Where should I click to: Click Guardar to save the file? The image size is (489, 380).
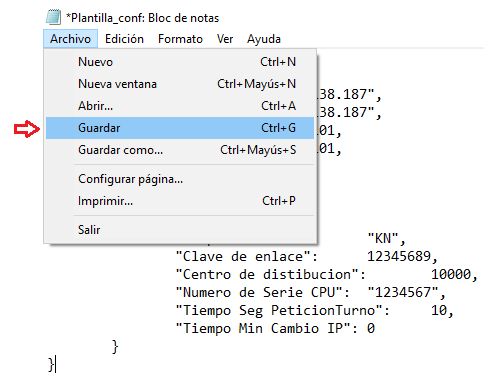[180, 128]
